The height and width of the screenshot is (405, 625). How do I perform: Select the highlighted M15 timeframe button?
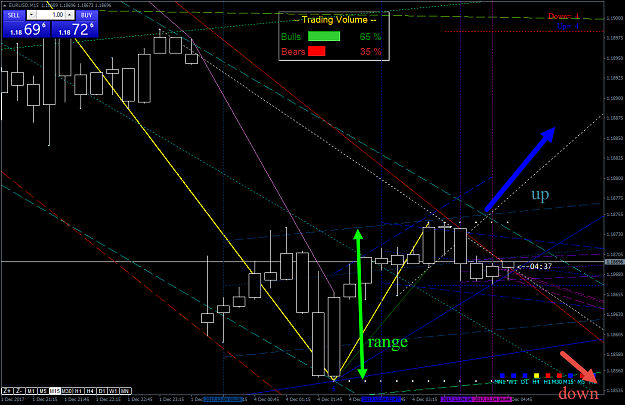(x=55, y=391)
